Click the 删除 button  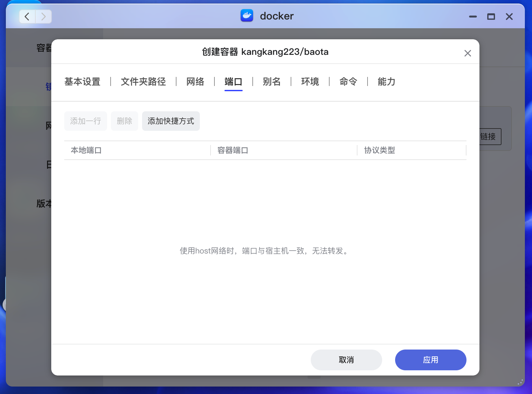click(125, 121)
